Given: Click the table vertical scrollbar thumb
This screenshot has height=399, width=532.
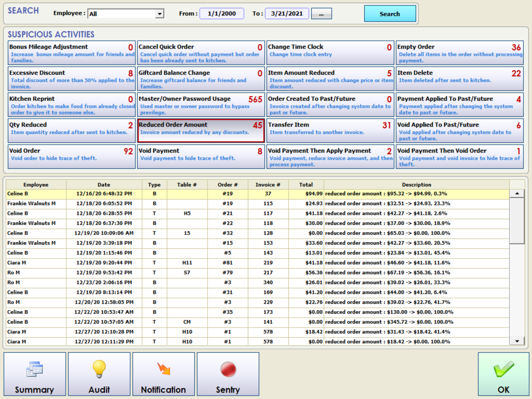Looking at the screenshot, I should pyautogui.click(x=517, y=221).
